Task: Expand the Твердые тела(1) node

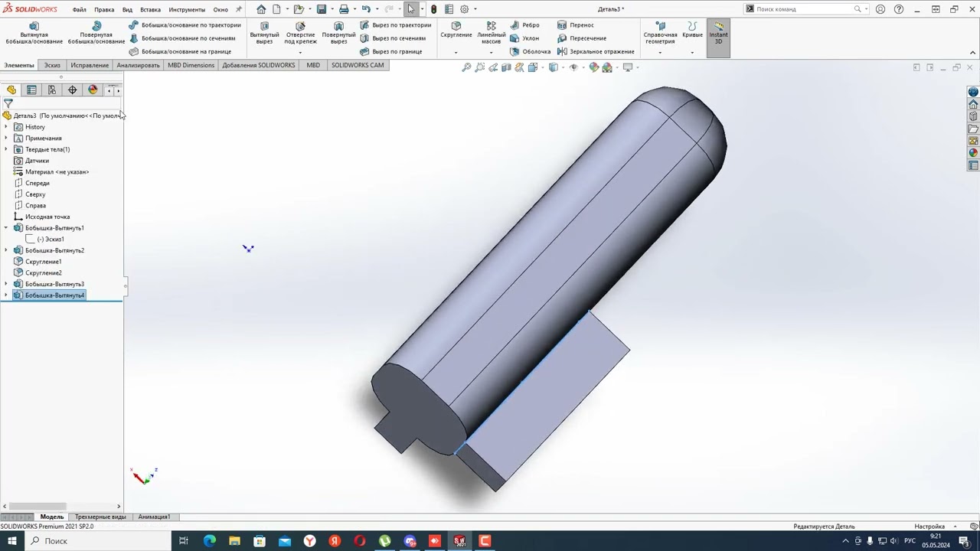Action: (x=6, y=149)
